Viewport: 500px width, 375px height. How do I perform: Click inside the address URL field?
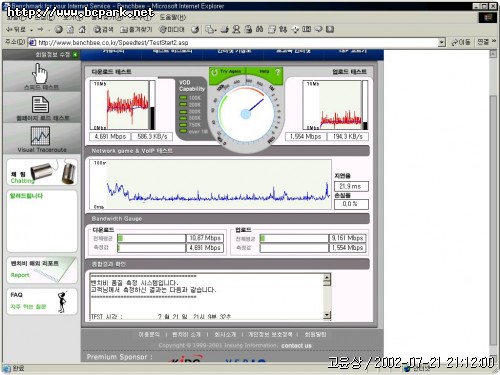pos(233,42)
